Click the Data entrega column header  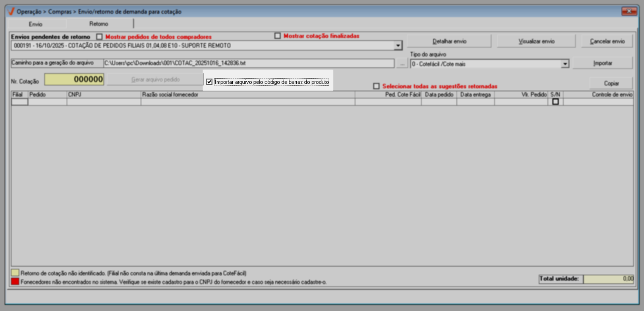point(476,95)
